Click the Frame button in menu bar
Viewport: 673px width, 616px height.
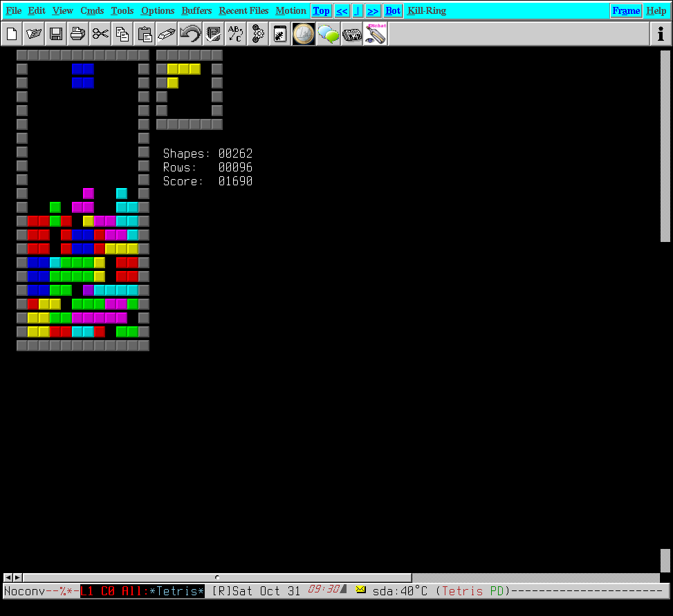626,11
